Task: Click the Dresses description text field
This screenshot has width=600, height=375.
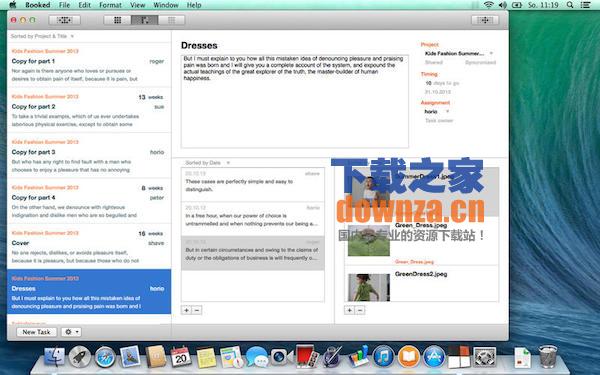Action: click(295, 101)
